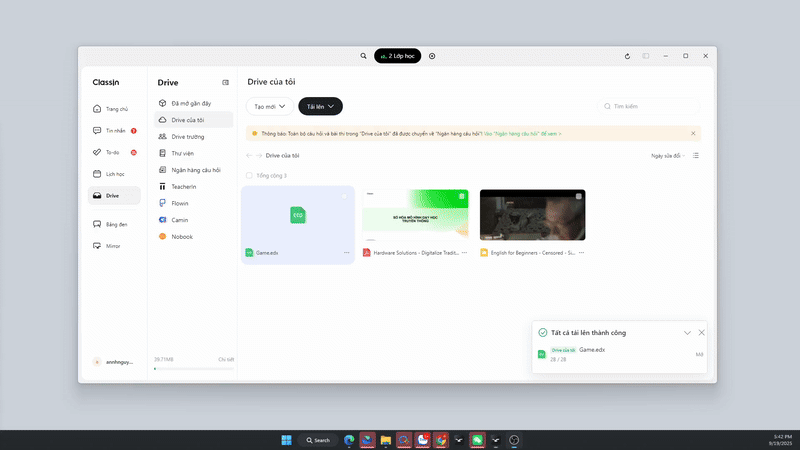Click the Game.edx file name text

(267, 253)
